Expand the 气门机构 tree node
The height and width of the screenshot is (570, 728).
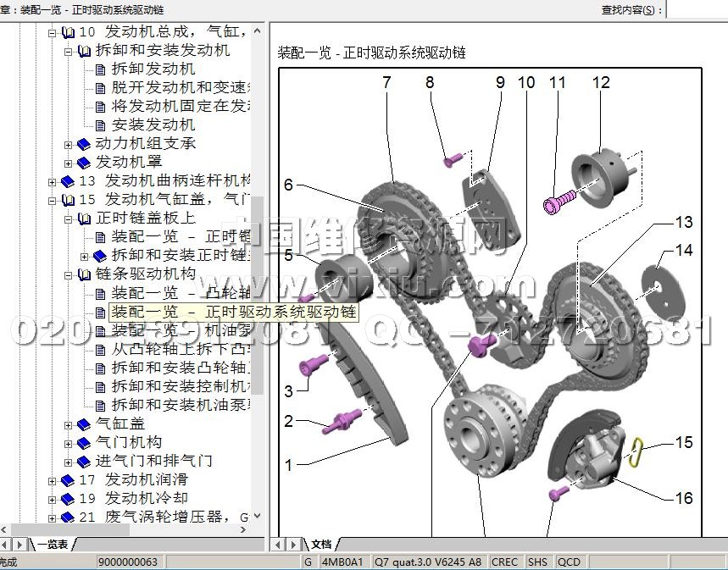69,442
